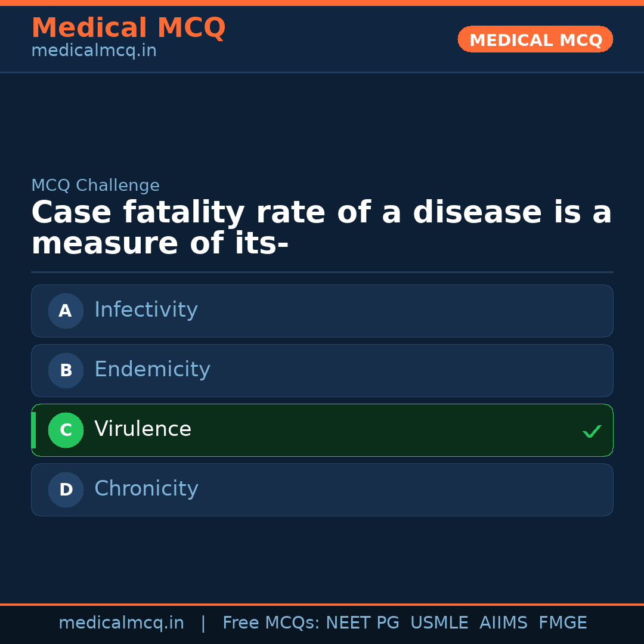Viewport: 644px width, 644px height.
Task: Select the Chronicity answer option
Action: 146,489
